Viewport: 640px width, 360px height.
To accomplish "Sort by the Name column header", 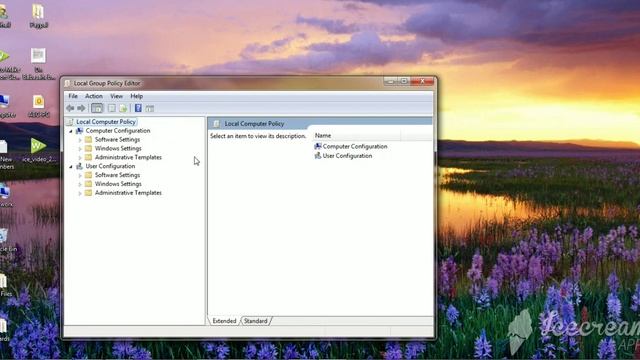I will tap(357, 136).
